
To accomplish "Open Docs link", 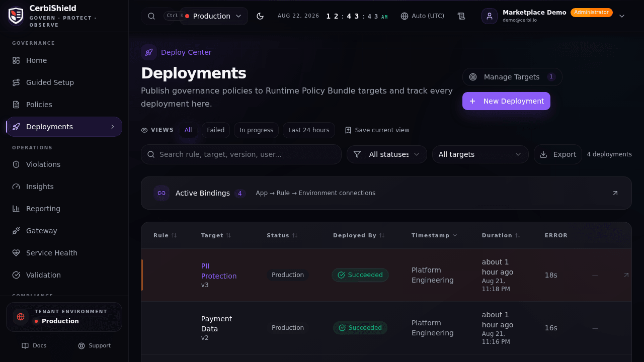I will 34,345.
